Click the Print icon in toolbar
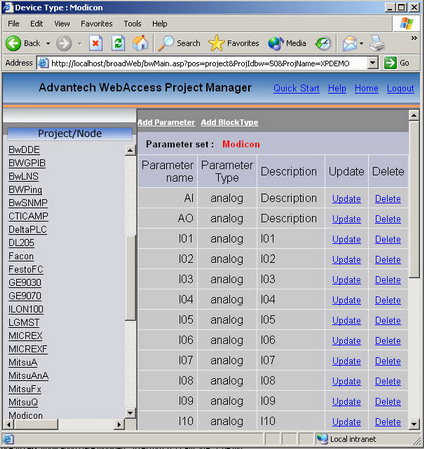Viewport: 424px width, 449px height. point(377,43)
